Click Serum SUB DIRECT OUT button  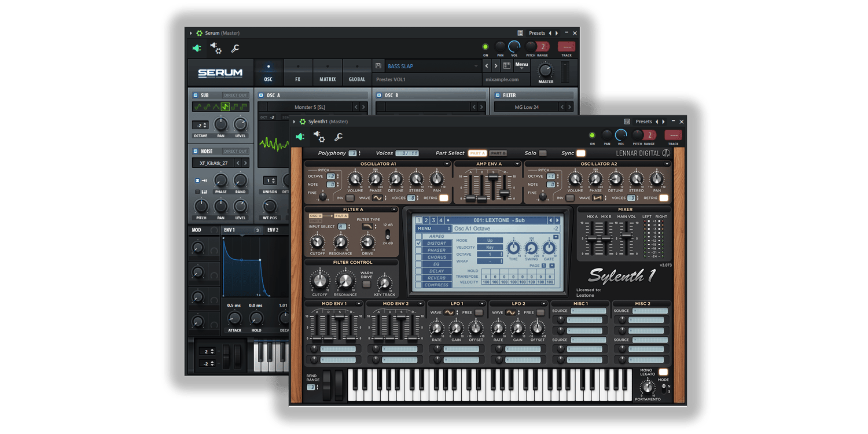tap(235, 95)
